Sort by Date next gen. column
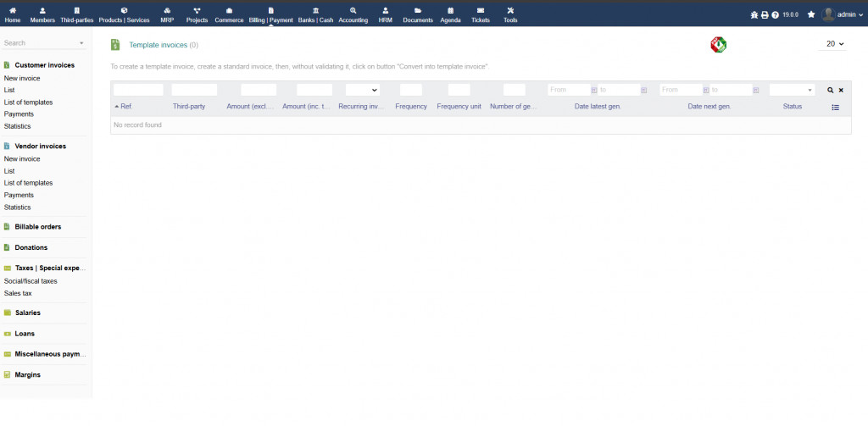 coord(709,107)
